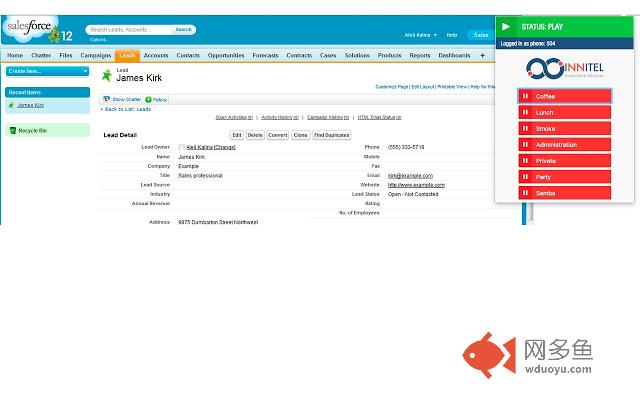Image resolution: width=640 pixels, height=400 pixels.
Task: Click the Clone button
Action: pyautogui.click(x=300, y=135)
